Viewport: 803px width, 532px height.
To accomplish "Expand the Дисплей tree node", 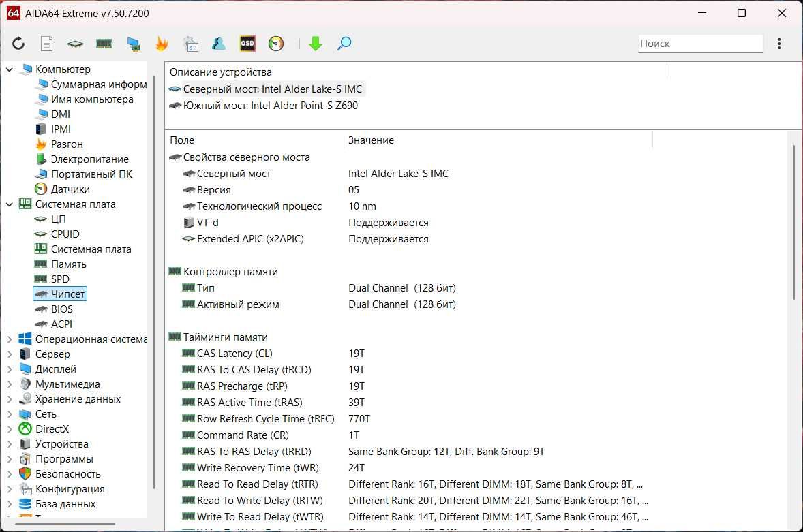I will pos(10,369).
